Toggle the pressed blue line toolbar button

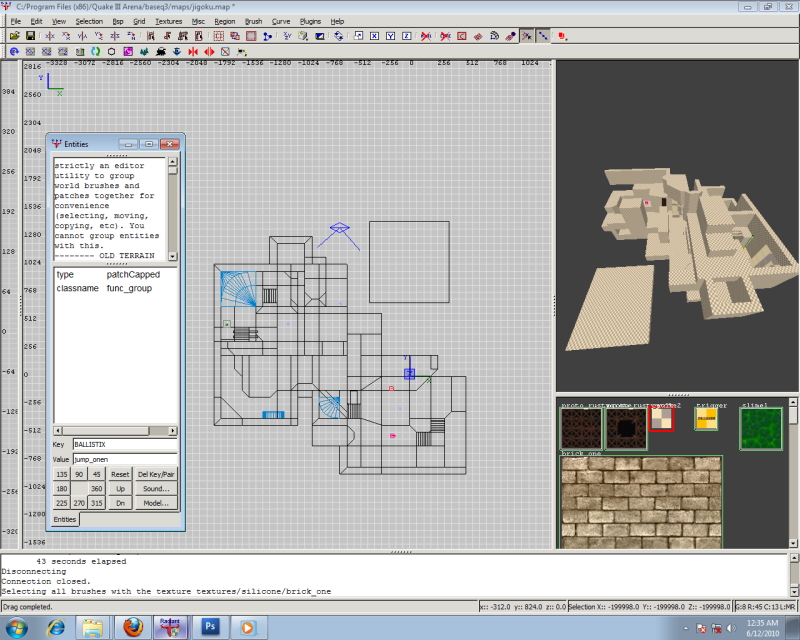pyautogui.click(x=543, y=36)
